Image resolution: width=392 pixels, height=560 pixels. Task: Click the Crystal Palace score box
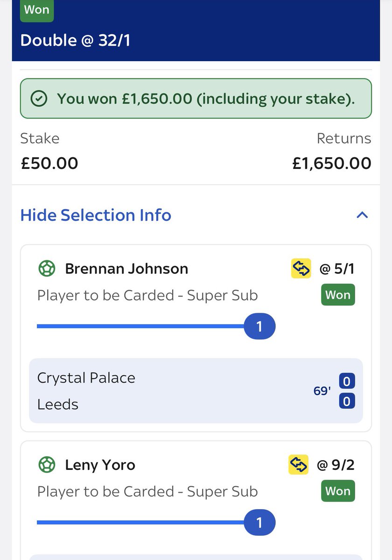tap(347, 381)
